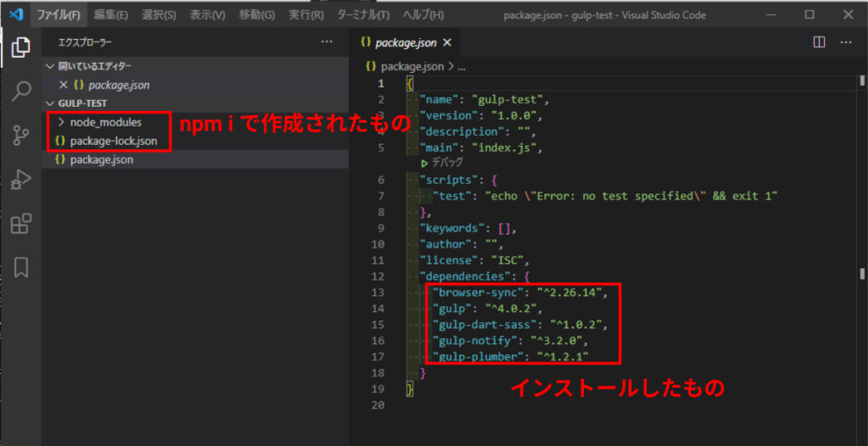Image resolution: width=868 pixels, height=446 pixels.
Task: Maximize the Visual Studio Code window
Action: [x=810, y=15]
